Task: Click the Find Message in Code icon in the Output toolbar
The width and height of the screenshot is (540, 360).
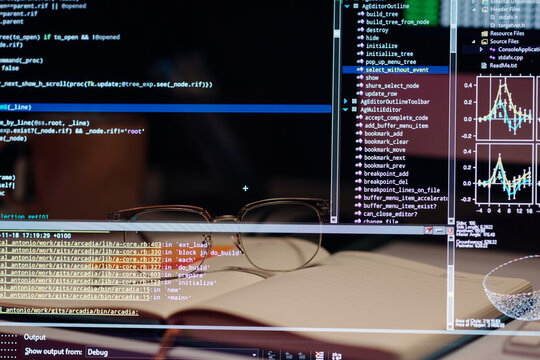Action: coord(271,355)
